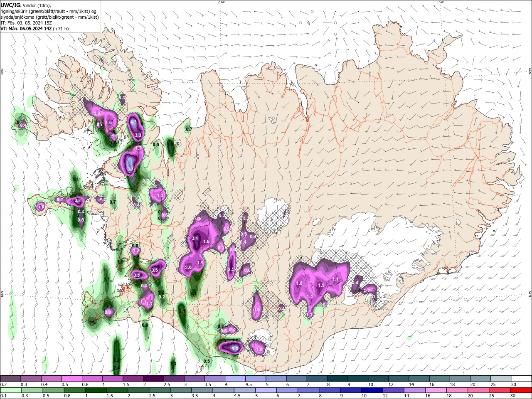
Task: Click the light grey 25 snow scale swatch
Action: 500,379
